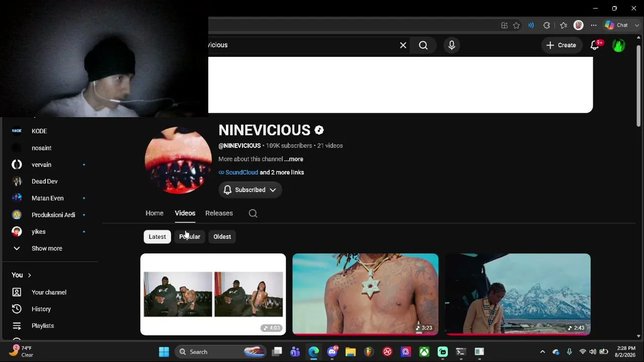Open File Explorer from the taskbar
644x362 pixels.
point(350,352)
